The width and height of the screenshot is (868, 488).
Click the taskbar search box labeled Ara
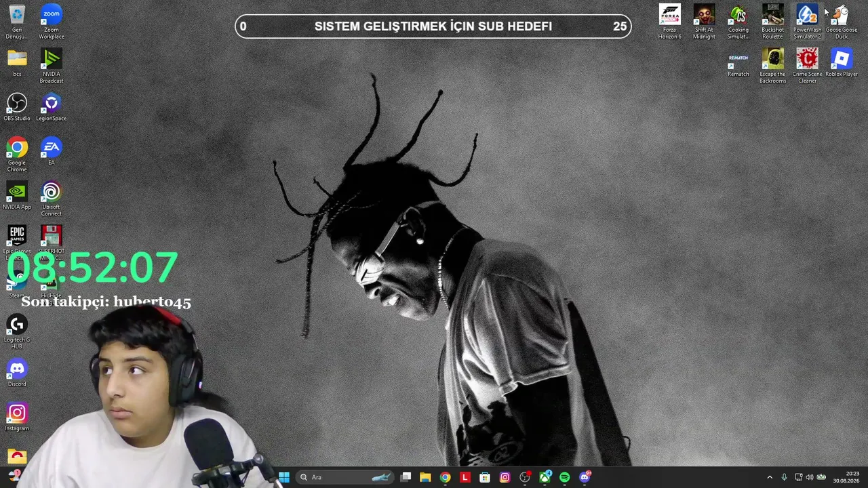pyautogui.click(x=345, y=477)
